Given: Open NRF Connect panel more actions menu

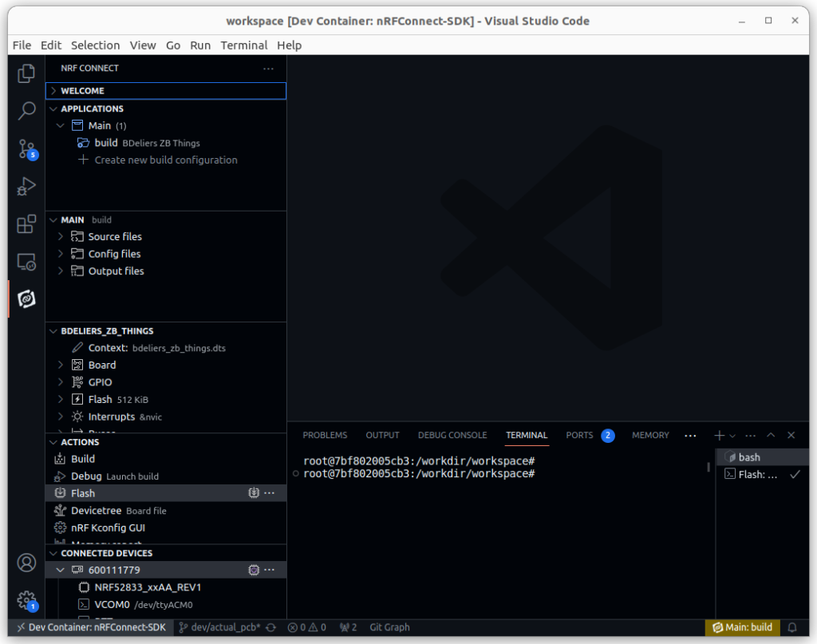Looking at the screenshot, I should point(268,69).
